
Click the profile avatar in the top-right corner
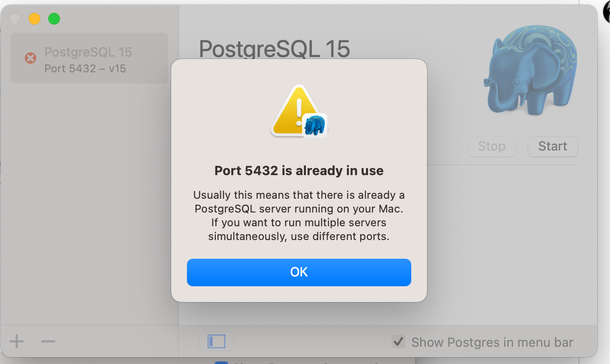pyautogui.click(x=607, y=11)
